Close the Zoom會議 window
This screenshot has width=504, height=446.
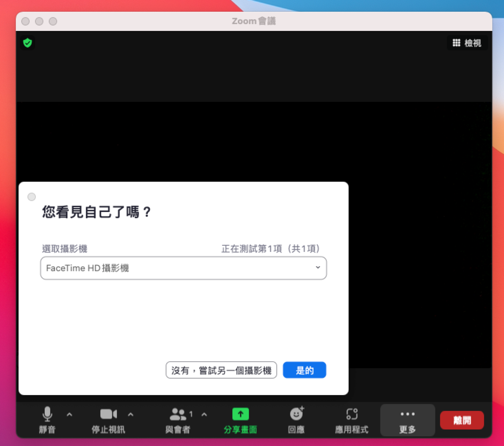tap(25, 21)
